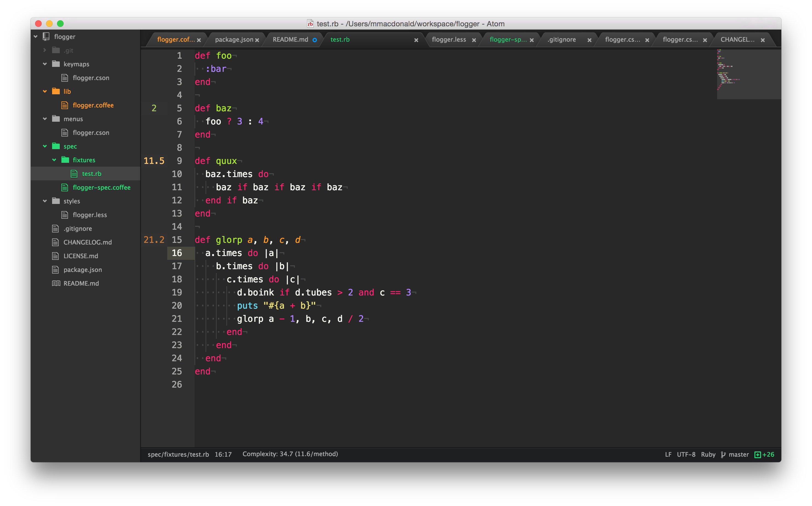This screenshot has width=812, height=506.
Task: Click the README.md book icon
Action: [56, 283]
